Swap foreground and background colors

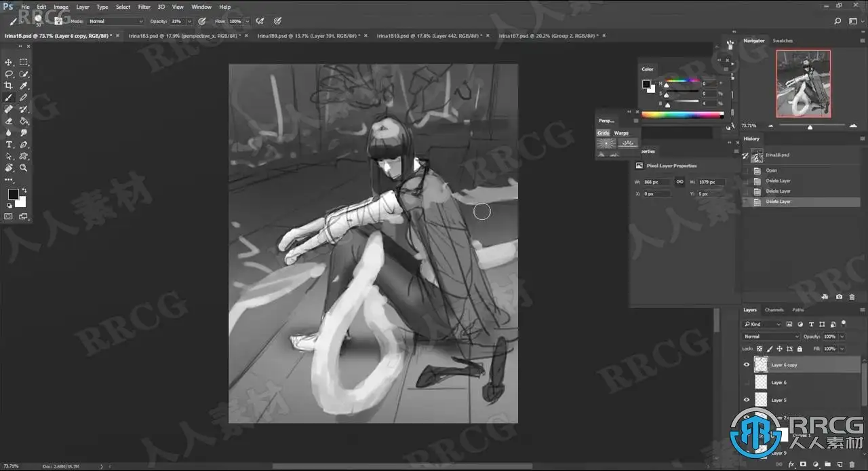click(24, 191)
